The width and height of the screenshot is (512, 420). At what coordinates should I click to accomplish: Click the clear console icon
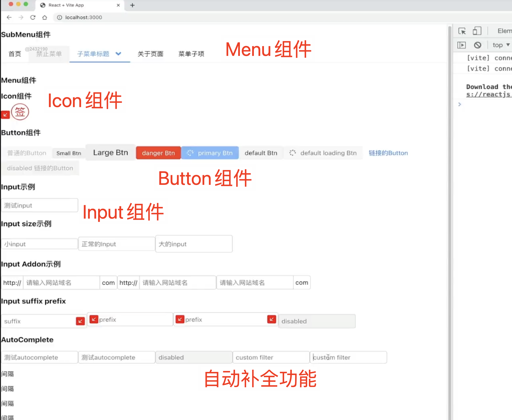click(x=477, y=45)
